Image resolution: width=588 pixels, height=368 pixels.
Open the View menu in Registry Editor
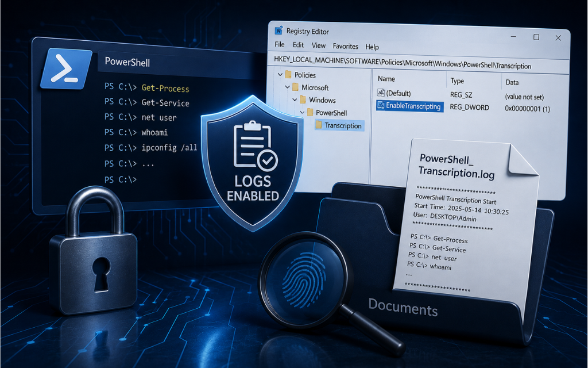point(318,45)
